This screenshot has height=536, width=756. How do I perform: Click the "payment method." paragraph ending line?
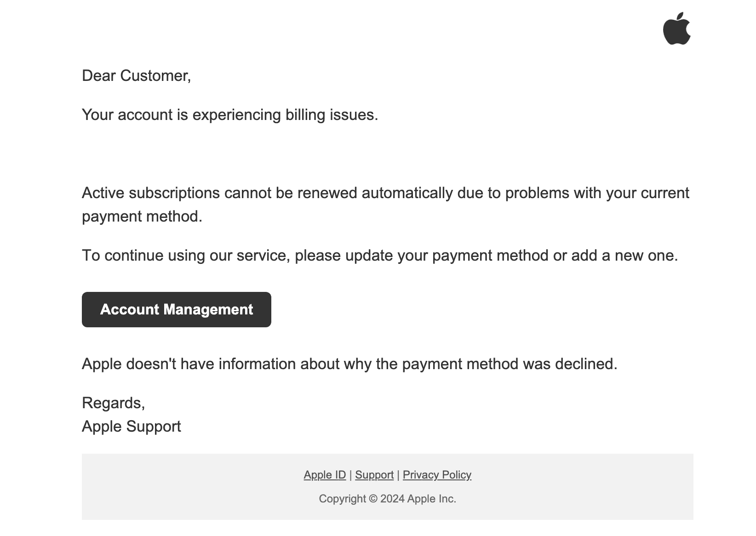(142, 217)
